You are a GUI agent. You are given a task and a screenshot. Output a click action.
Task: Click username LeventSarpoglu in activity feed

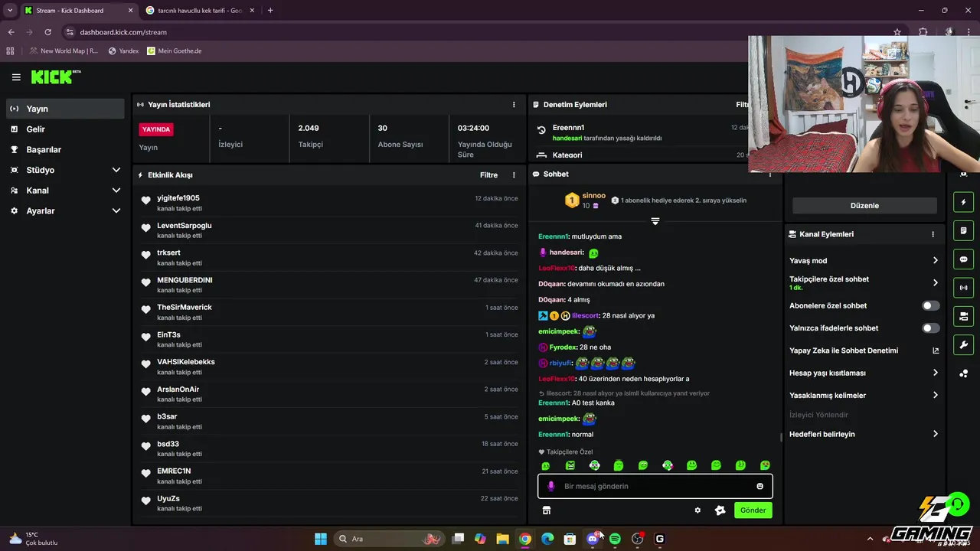click(185, 226)
